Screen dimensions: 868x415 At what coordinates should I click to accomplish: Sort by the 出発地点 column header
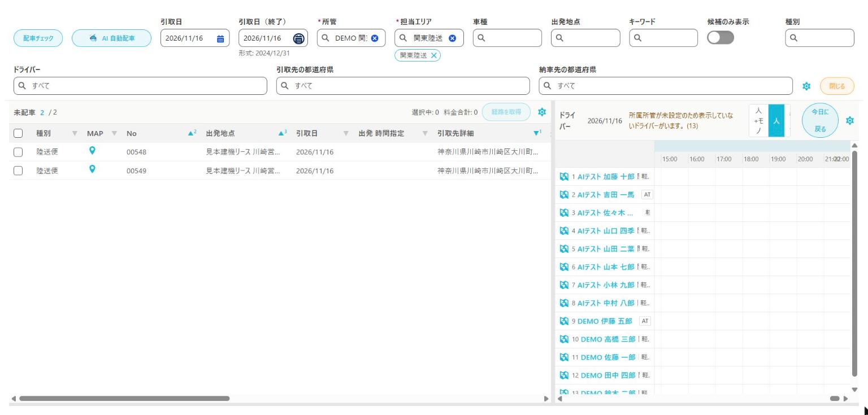220,133
